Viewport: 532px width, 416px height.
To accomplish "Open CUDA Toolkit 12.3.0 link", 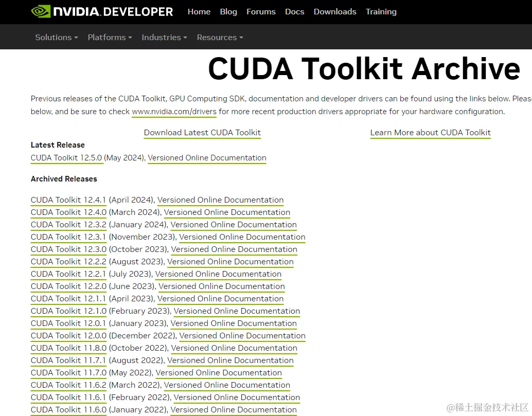I will (x=68, y=249).
